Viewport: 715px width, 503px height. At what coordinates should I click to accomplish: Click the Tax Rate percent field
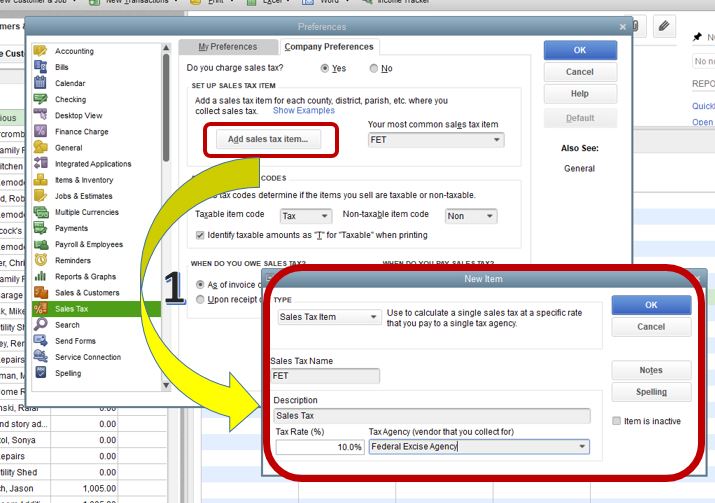click(x=319, y=446)
